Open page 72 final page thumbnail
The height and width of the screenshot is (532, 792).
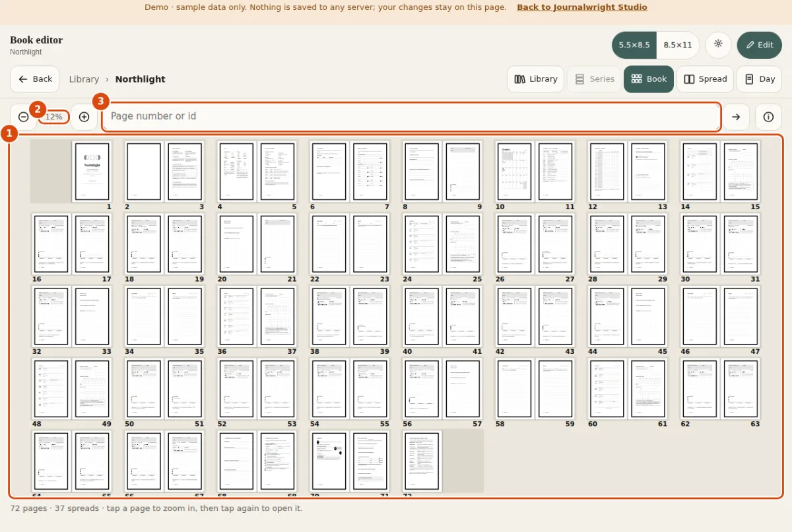[x=422, y=461]
